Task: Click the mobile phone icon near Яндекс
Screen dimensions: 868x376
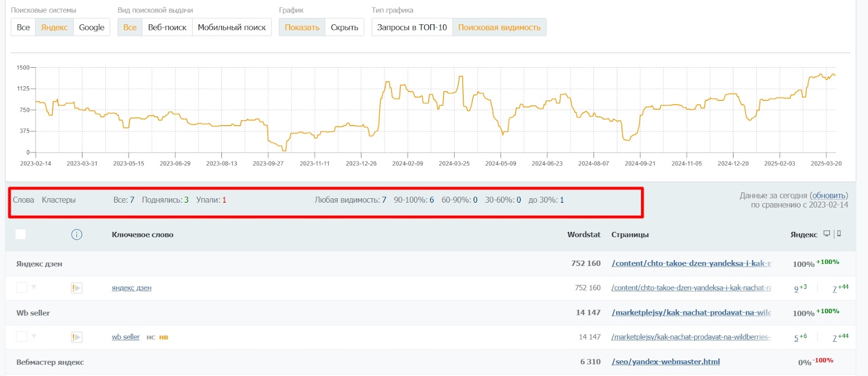Action: point(839,234)
